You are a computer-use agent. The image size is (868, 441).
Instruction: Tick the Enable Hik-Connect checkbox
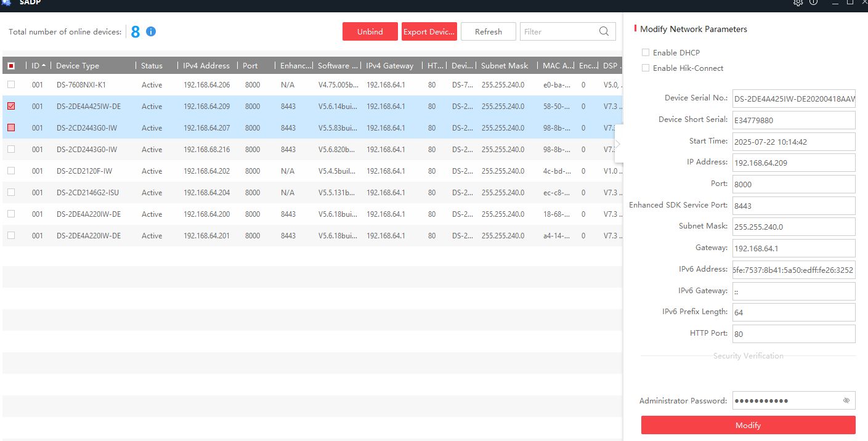click(646, 68)
